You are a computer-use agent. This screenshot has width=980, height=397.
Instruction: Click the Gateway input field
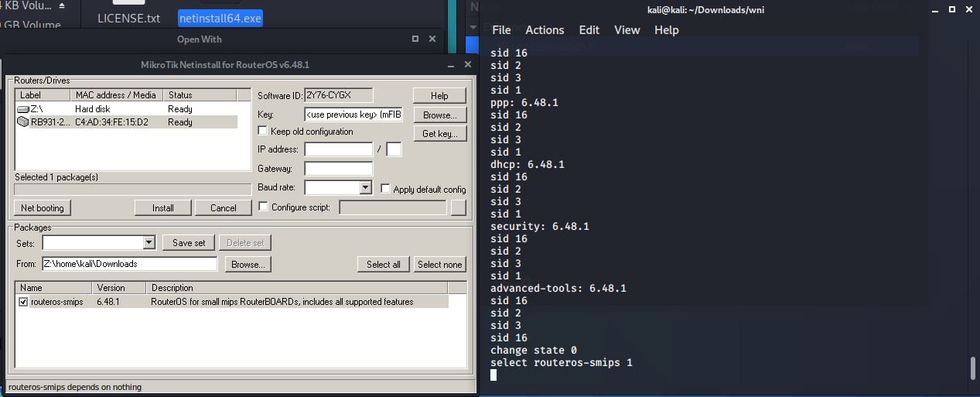(339, 168)
